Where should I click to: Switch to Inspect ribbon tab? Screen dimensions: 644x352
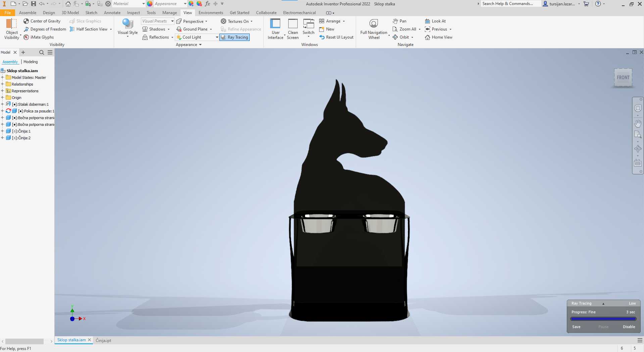tap(133, 13)
